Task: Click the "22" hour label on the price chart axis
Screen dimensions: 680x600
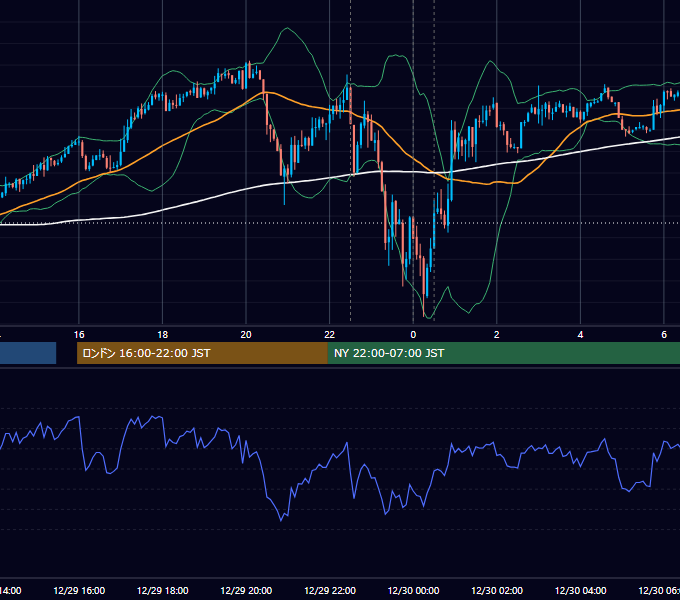Action: click(x=330, y=335)
